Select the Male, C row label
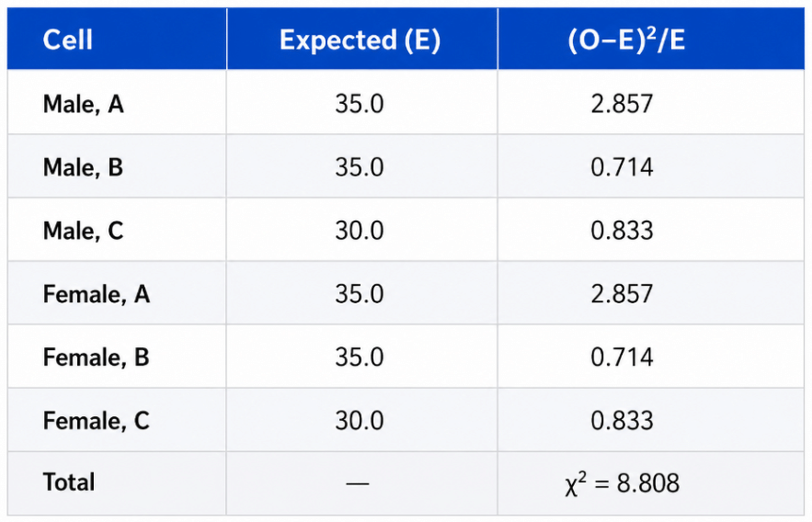 pos(84,231)
